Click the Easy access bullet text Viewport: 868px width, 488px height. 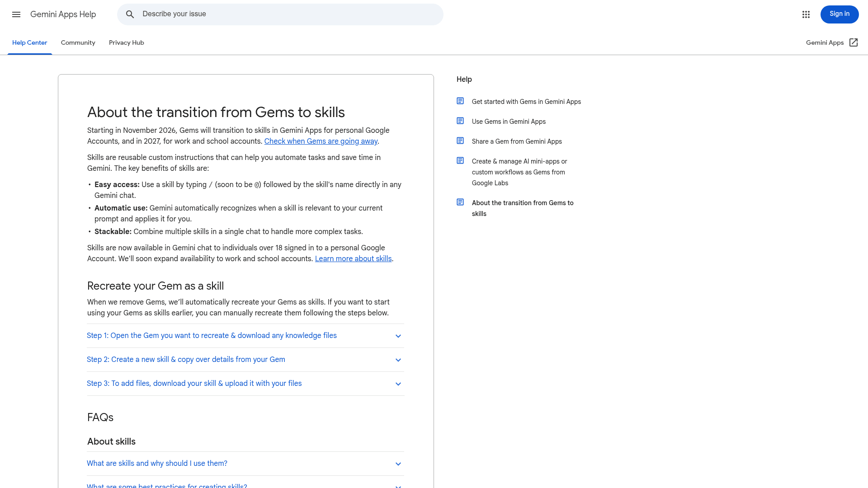(x=248, y=190)
